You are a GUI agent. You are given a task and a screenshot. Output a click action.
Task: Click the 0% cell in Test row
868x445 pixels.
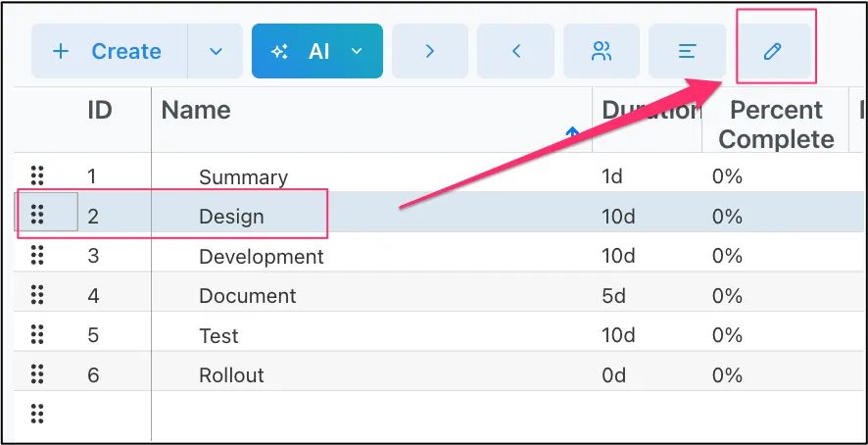[727, 336]
